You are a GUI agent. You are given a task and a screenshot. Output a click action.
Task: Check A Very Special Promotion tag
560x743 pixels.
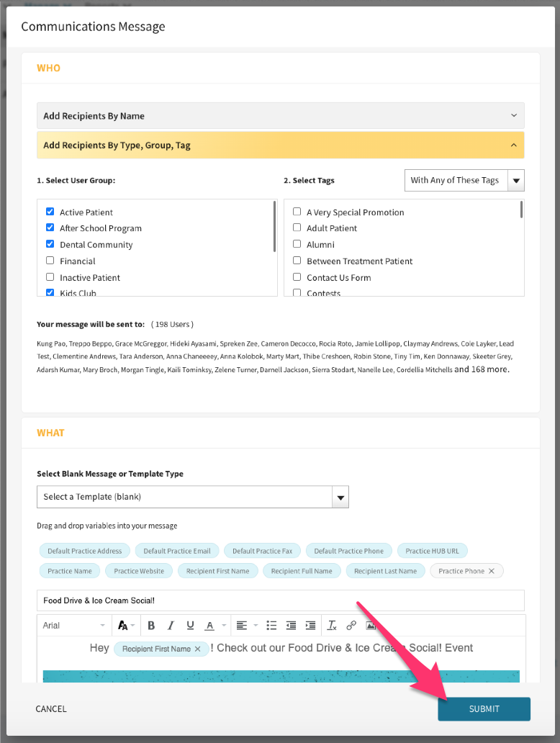[297, 212]
